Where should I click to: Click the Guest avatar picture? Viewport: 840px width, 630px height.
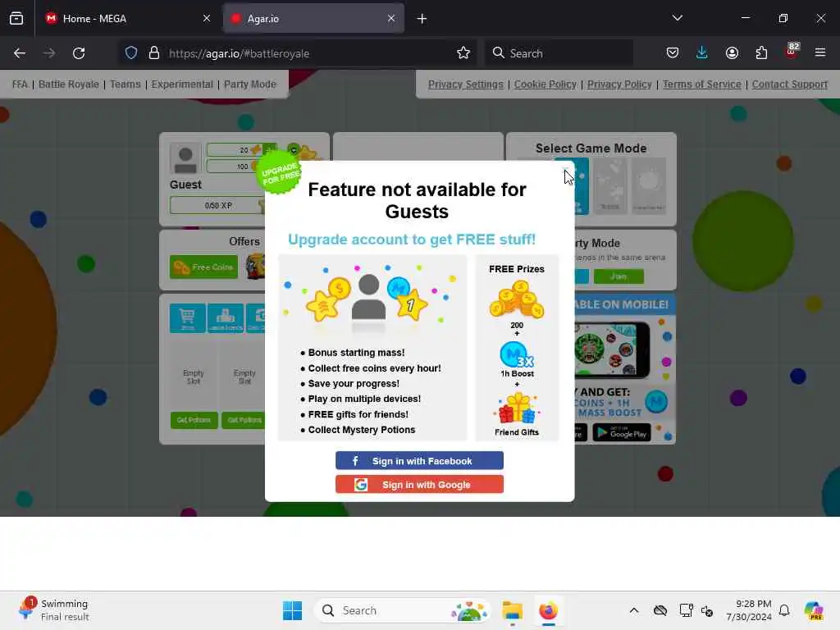[x=185, y=158]
